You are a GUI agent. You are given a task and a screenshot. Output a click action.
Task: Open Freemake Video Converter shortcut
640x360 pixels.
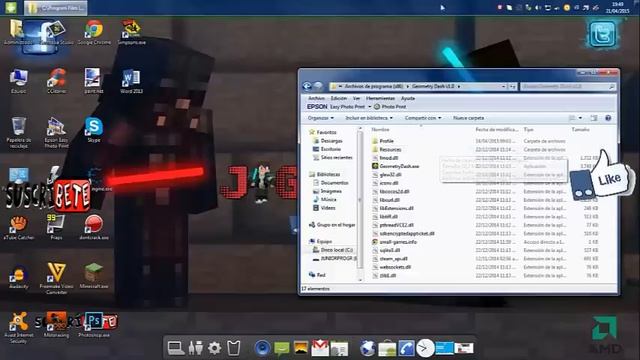(56, 278)
